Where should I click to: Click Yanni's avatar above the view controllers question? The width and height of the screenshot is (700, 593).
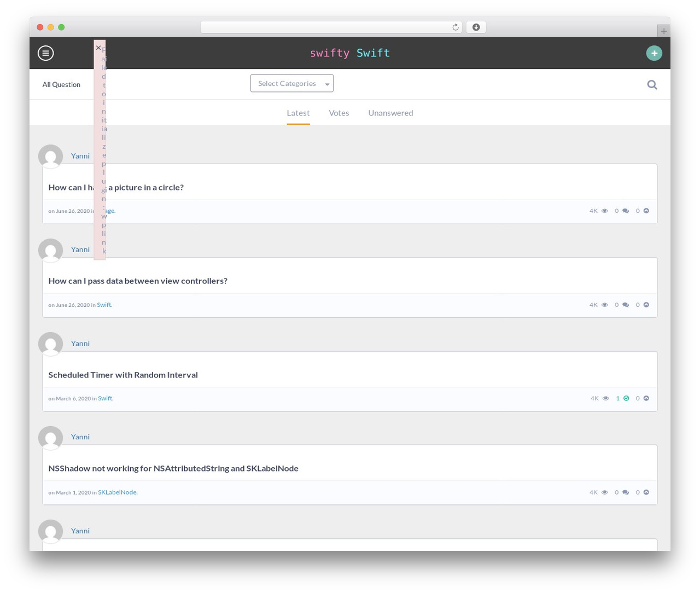point(50,251)
